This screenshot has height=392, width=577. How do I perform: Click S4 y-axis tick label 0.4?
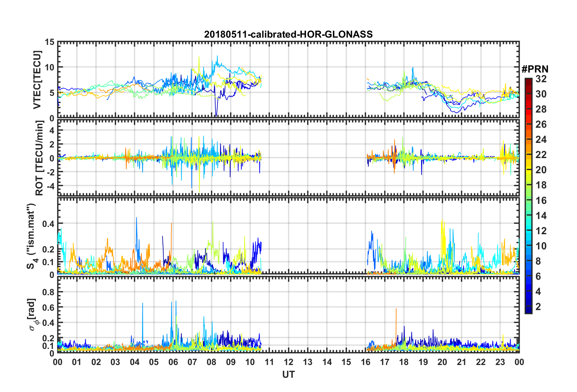click(48, 224)
